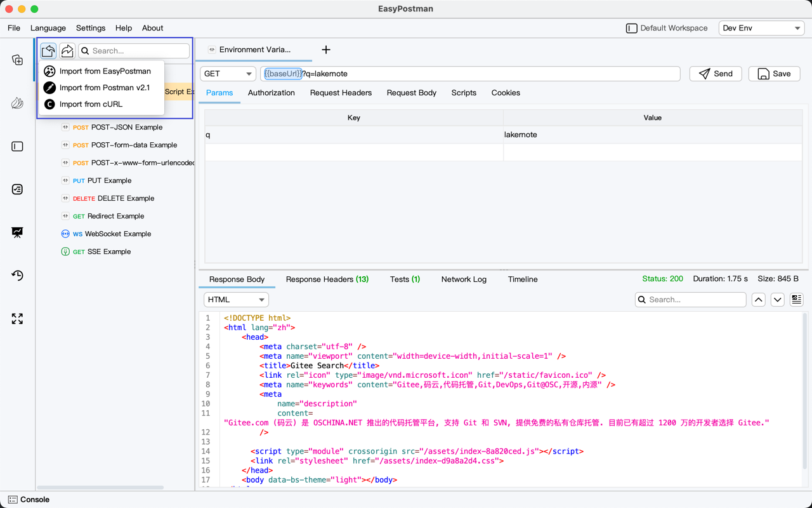
Task: Click the Import toolbar icon
Action: coord(48,51)
